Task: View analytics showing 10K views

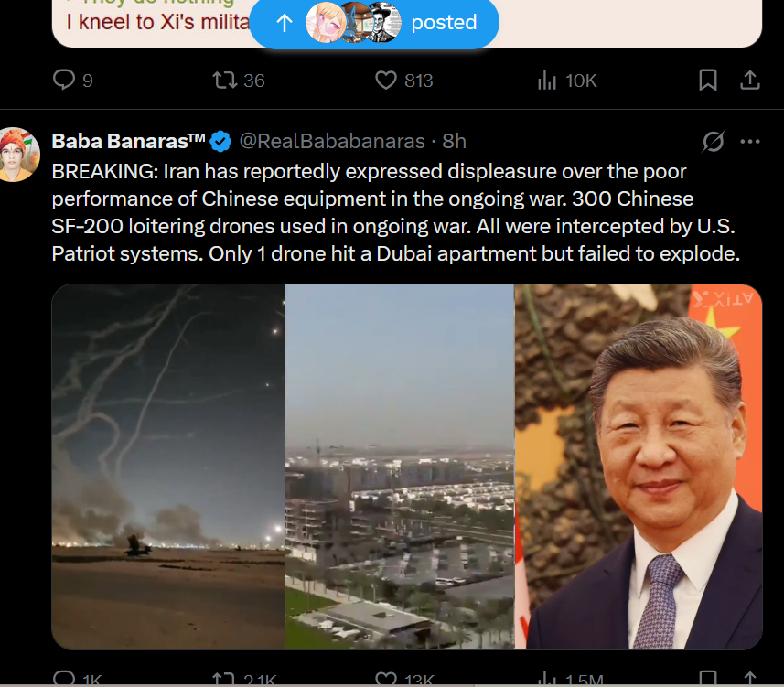Action: pos(567,80)
